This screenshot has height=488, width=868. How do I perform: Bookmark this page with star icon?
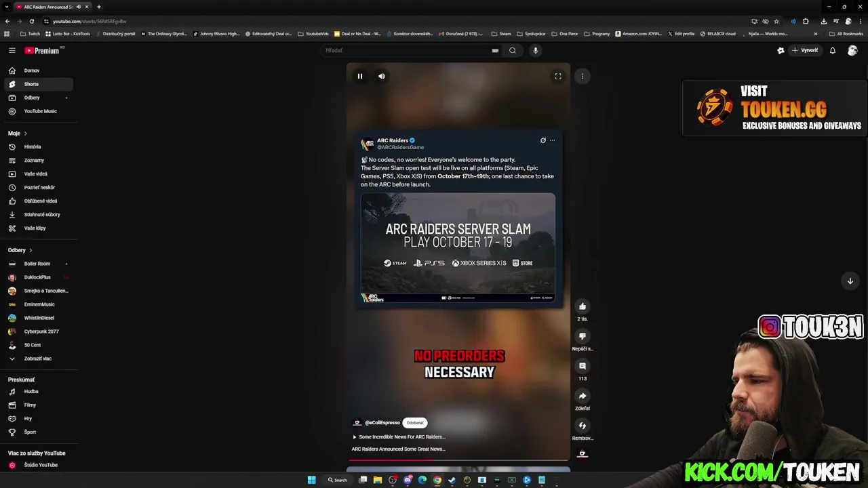coord(776,21)
